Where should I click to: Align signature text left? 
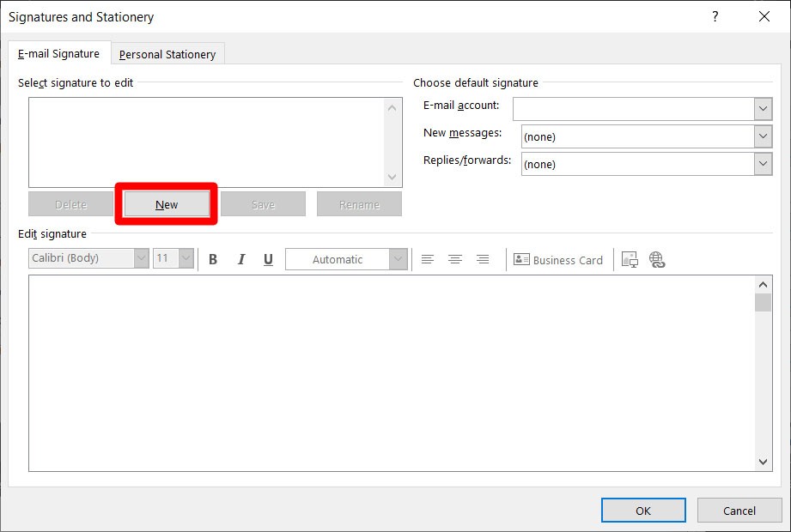428,259
